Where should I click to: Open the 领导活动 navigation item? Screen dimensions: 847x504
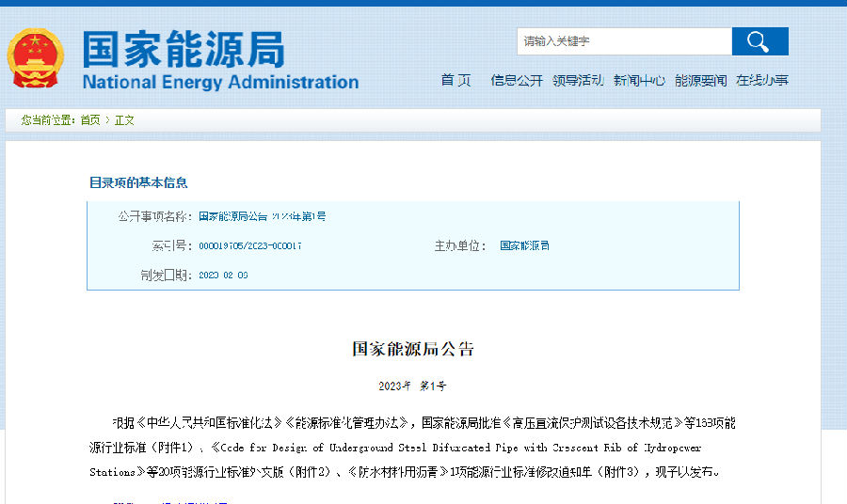point(578,81)
